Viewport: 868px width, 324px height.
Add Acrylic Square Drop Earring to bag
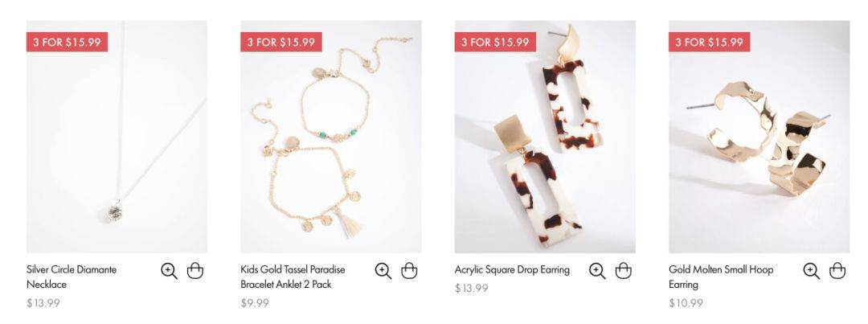624,270
